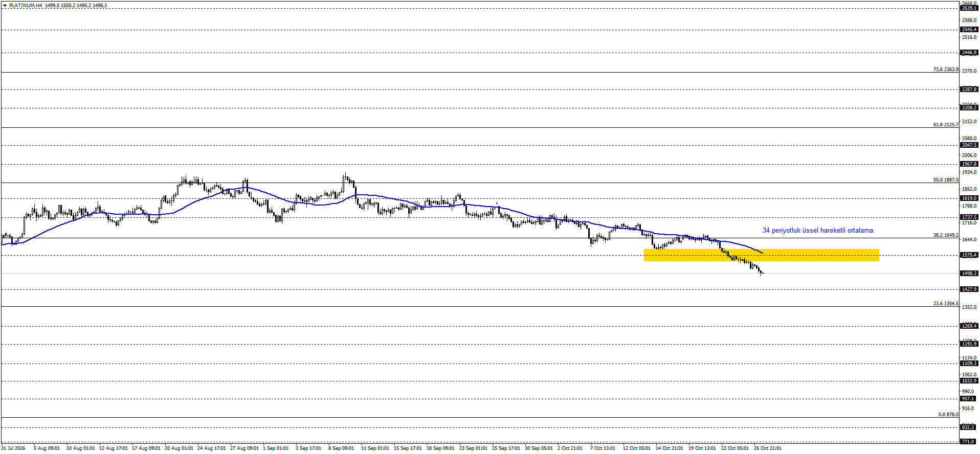The image size is (980, 454).
Task: Click the '8 Sep 09:01' time label
Action: [341, 448]
